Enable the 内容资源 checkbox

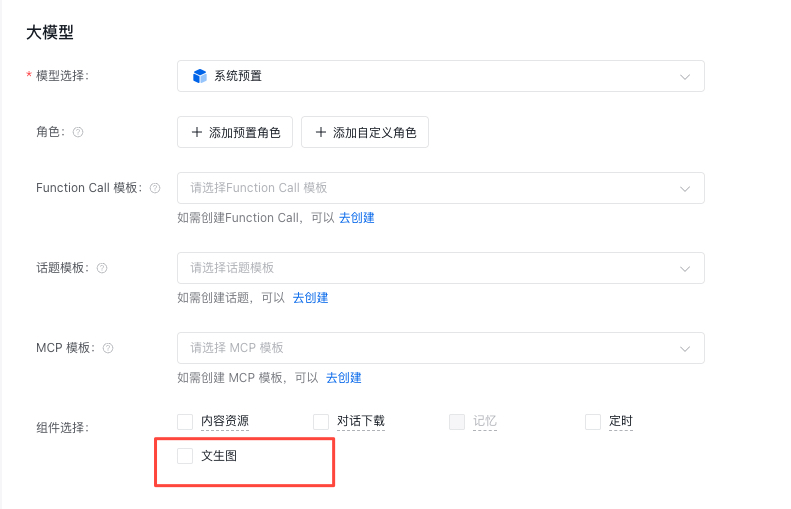click(x=185, y=422)
